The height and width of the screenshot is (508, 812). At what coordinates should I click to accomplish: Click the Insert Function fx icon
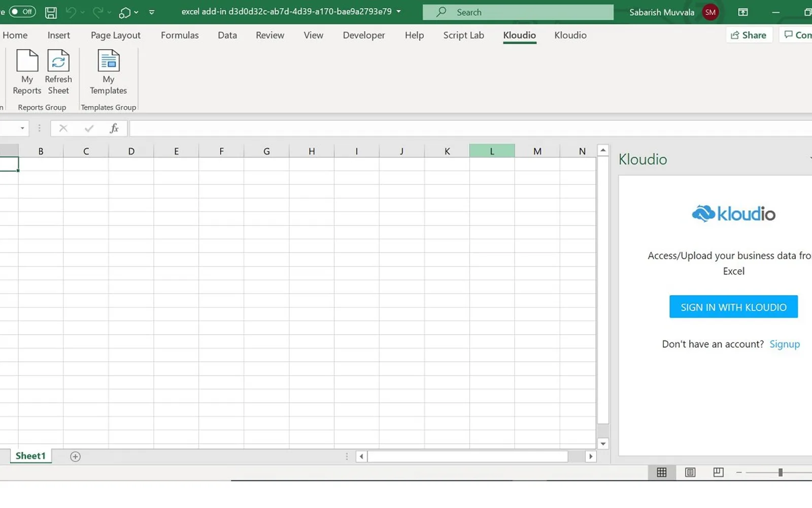[x=114, y=128]
